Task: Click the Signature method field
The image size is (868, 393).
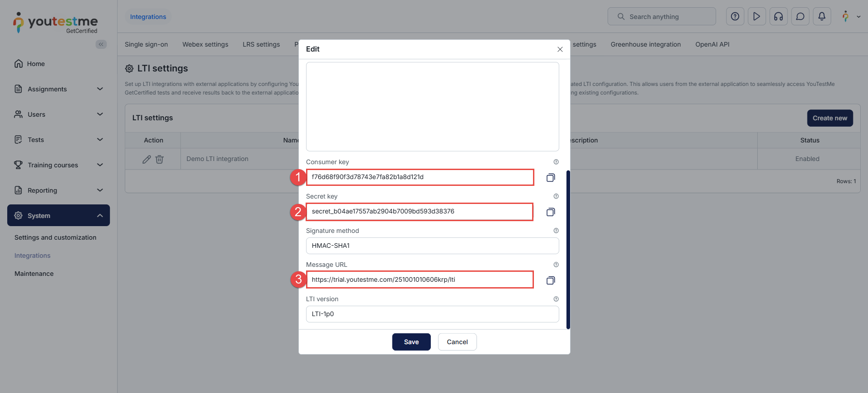Action: (432, 246)
